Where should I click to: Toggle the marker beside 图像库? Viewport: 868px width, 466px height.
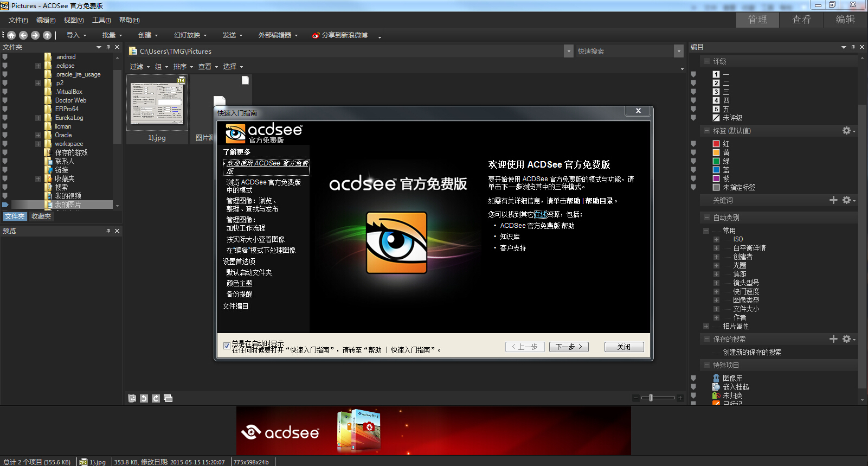tap(693, 378)
